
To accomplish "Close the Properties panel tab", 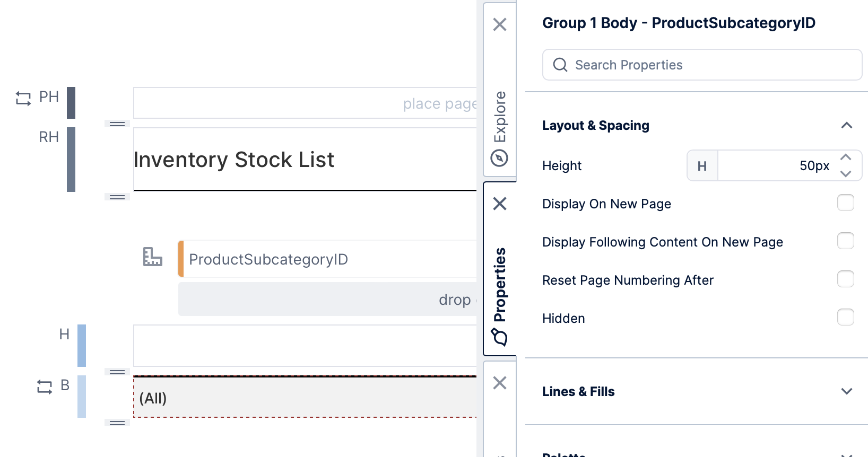I will coord(500,204).
